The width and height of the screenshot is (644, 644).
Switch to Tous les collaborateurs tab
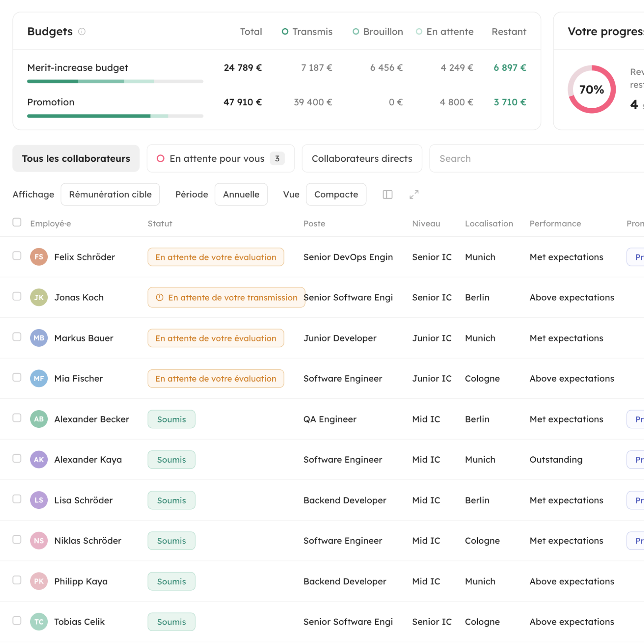click(x=76, y=159)
